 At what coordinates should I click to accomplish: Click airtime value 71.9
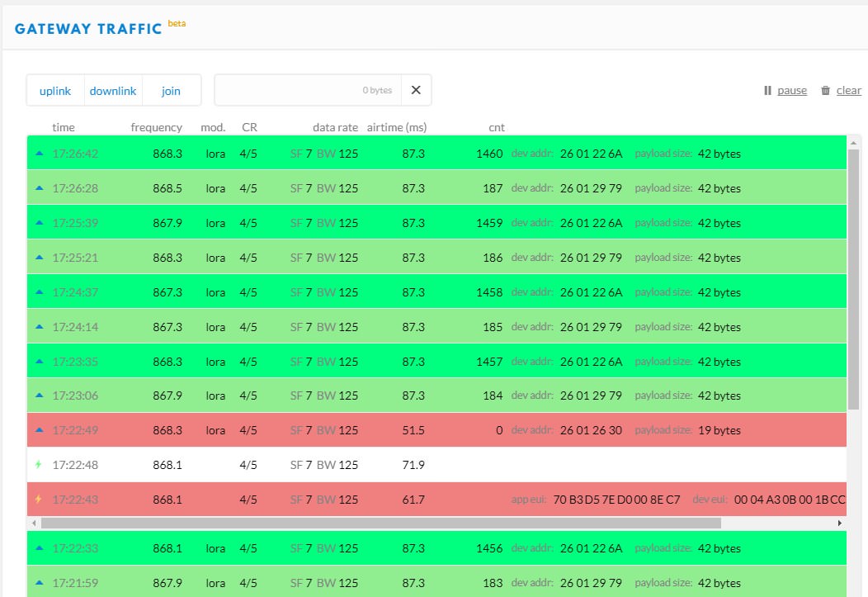(413, 465)
